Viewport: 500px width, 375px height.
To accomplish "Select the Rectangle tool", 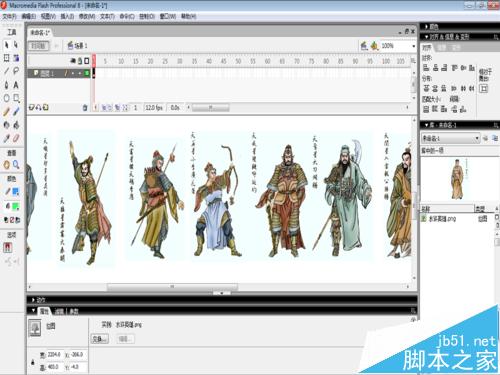I will 16,98.
